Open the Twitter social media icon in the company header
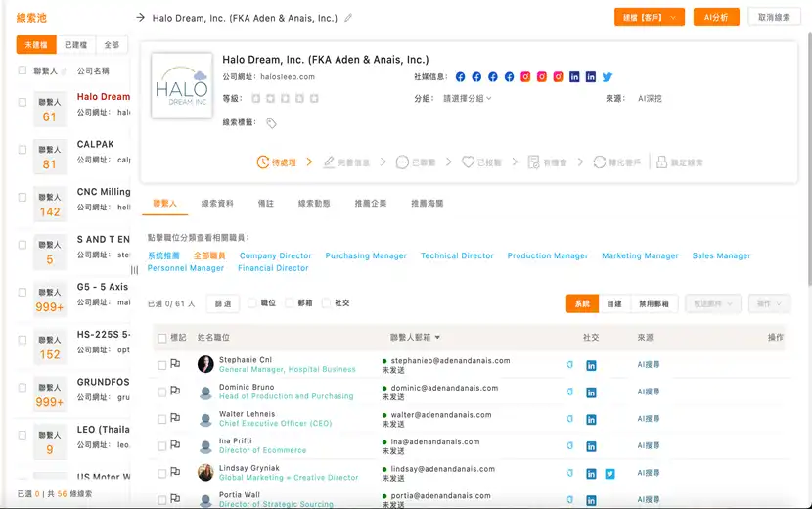Screen dimensions: 812x509 608,77
